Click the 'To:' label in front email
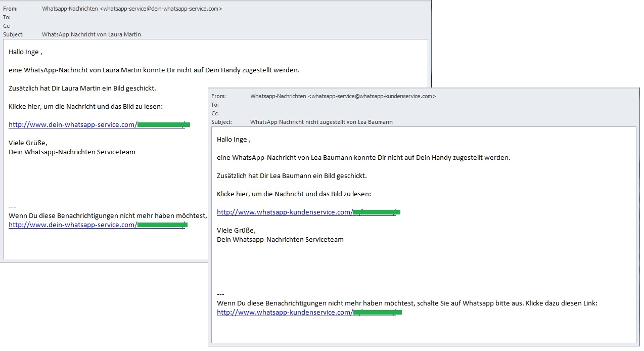644x351 pixels. [215, 105]
